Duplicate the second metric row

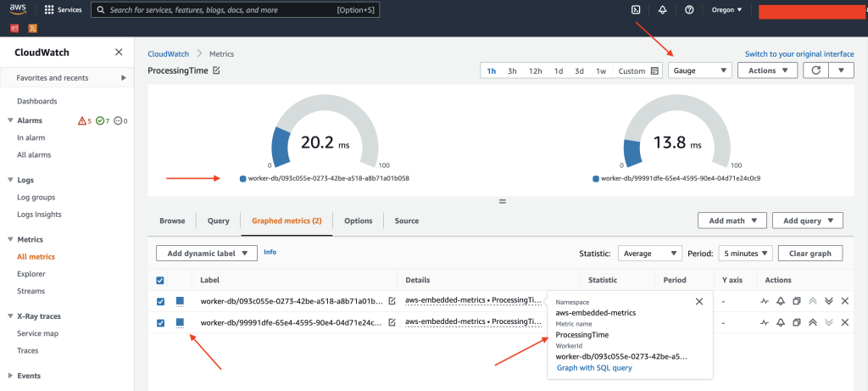[x=797, y=322]
